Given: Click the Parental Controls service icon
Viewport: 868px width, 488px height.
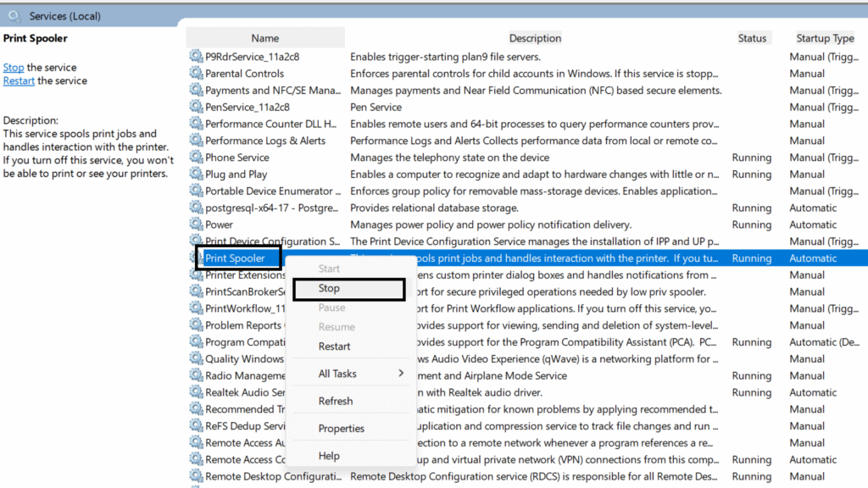Looking at the screenshot, I should [x=196, y=74].
